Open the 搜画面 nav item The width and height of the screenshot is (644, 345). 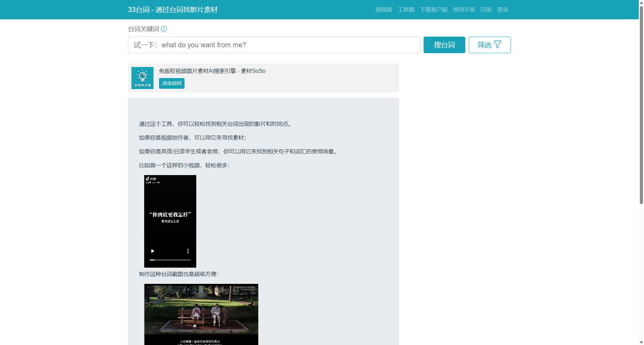tap(384, 10)
